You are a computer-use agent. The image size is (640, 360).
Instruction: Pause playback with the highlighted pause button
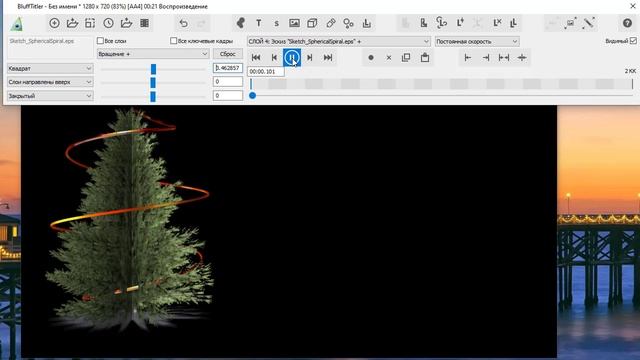(292, 58)
